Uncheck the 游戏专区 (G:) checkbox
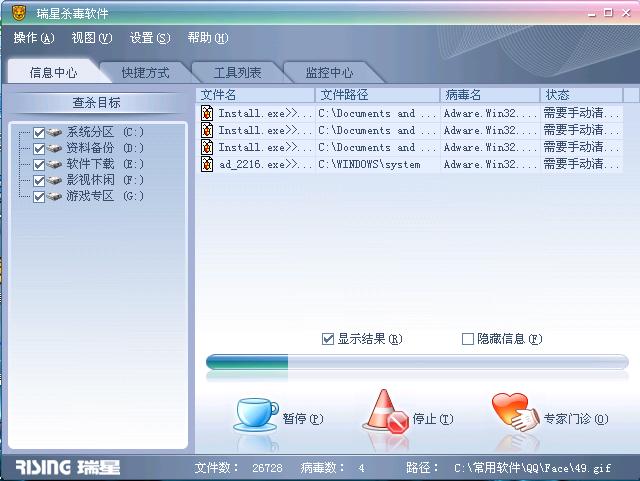The height and width of the screenshot is (481, 640). tap(39, 197)
